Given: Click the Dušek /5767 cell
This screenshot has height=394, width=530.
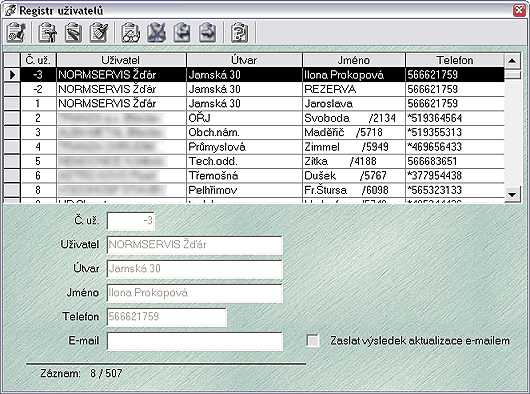Looking at the screenshot, I should [x=354, y=176].
